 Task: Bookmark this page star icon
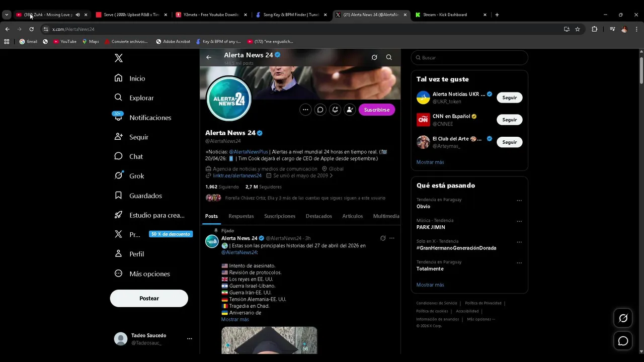pos(578,29)
